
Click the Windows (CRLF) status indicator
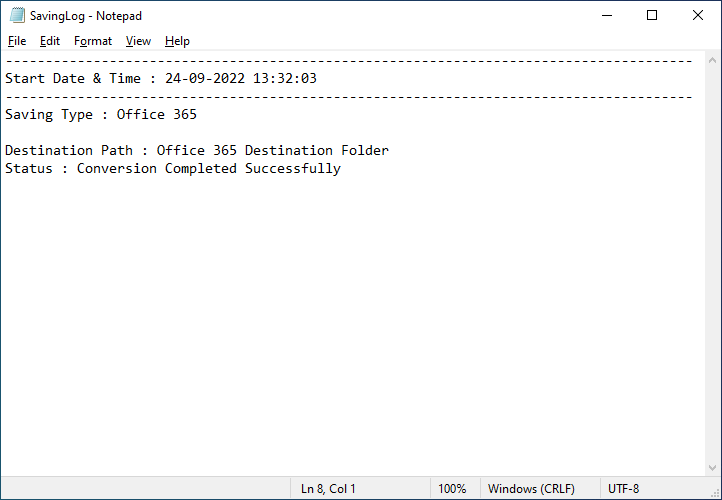531,488
